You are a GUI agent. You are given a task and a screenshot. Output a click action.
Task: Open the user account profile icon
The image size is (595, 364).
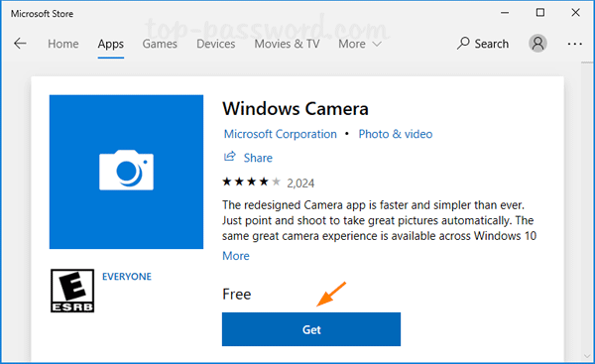click(537, 44)
